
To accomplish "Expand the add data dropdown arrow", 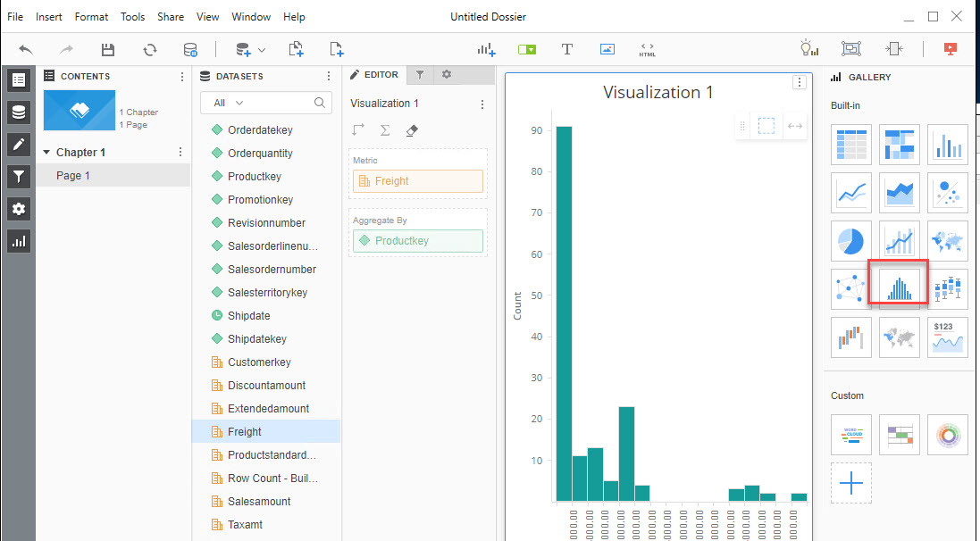I will pyautogui.click(x=262, y=50).
